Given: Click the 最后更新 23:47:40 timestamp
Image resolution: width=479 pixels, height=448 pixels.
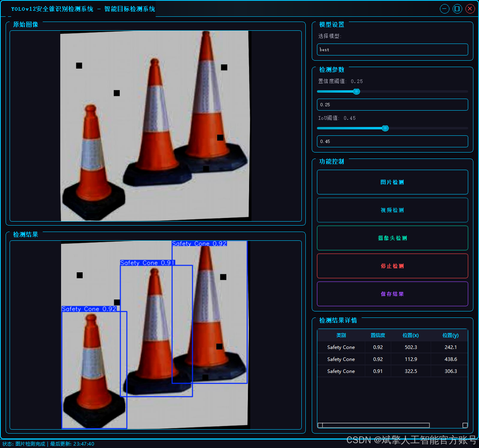Looking at the screenshot, I should click(x=72, y=444).
